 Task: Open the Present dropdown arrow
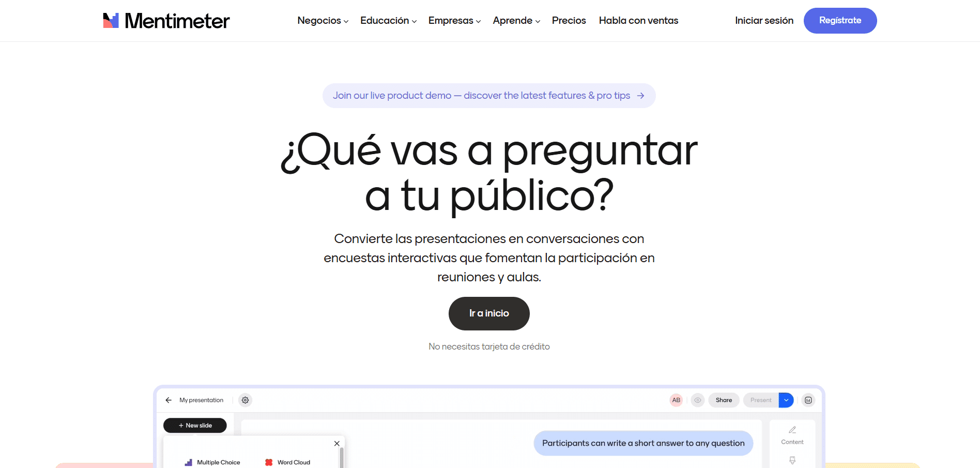click(786, 400)
